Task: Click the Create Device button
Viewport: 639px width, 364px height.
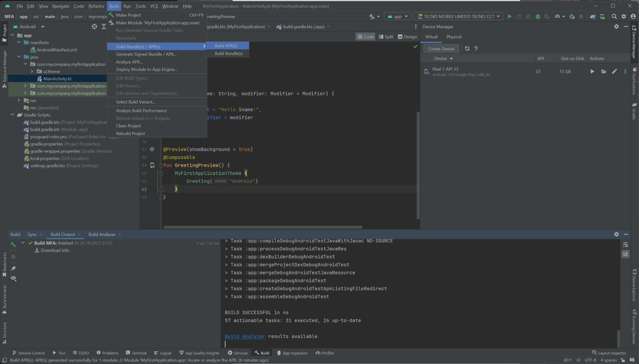Action: point(441,49)
